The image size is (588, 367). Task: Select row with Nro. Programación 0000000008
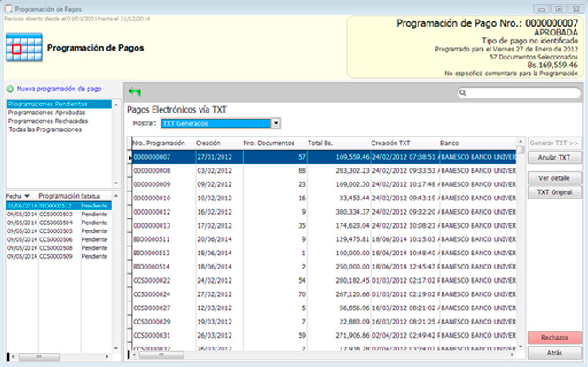[x=151, y=170]
